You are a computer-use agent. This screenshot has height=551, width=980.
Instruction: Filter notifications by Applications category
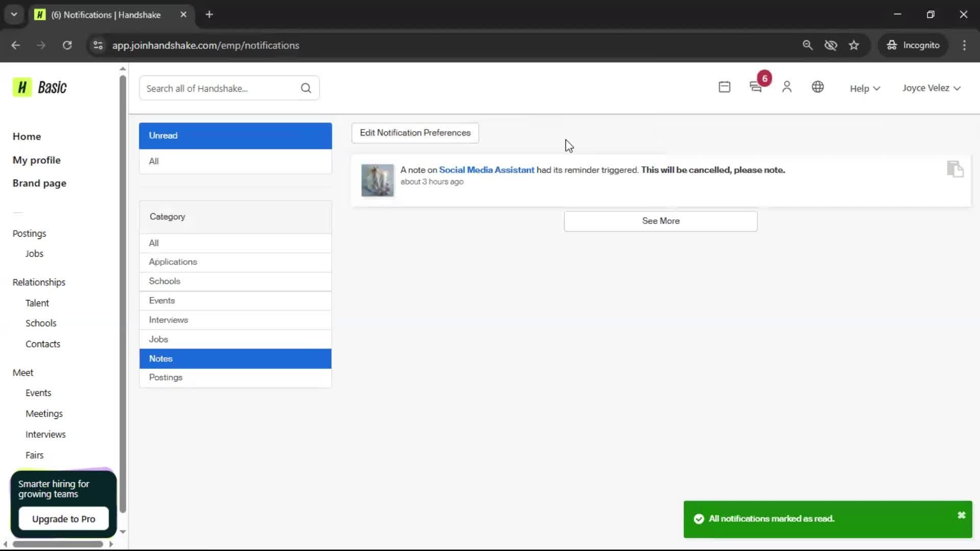pyautogui.click(x=235, y=262)
